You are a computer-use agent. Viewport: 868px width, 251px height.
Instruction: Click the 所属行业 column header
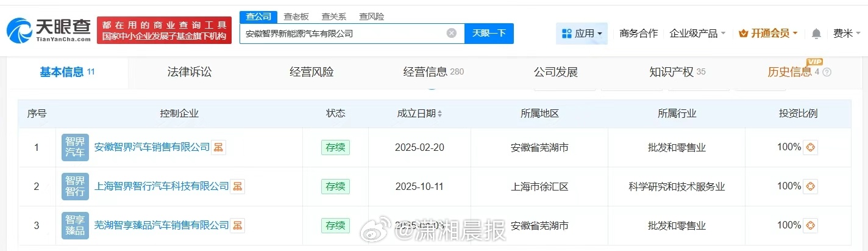click(x=677, y=114)
